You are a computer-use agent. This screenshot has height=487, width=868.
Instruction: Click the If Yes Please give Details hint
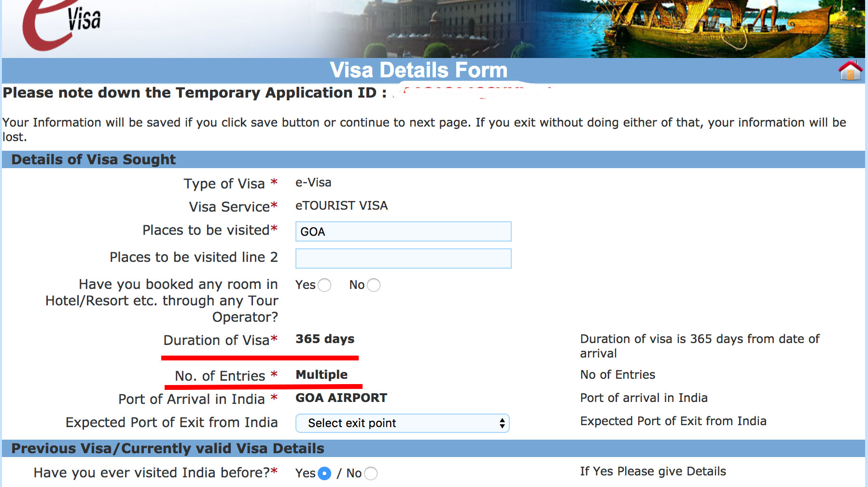tap(653, 472)
